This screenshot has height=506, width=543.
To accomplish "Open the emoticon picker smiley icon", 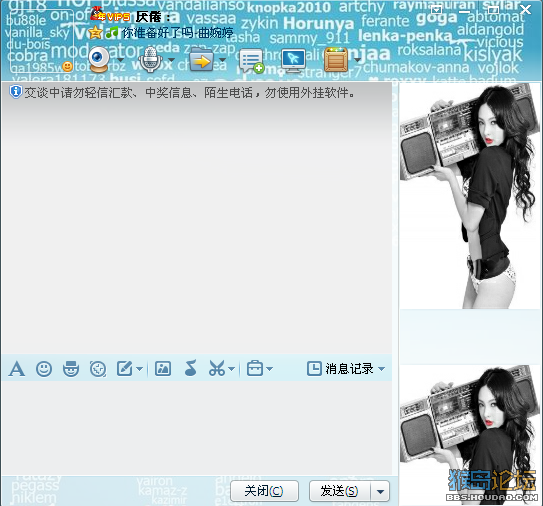I will (x=44, y=369).
